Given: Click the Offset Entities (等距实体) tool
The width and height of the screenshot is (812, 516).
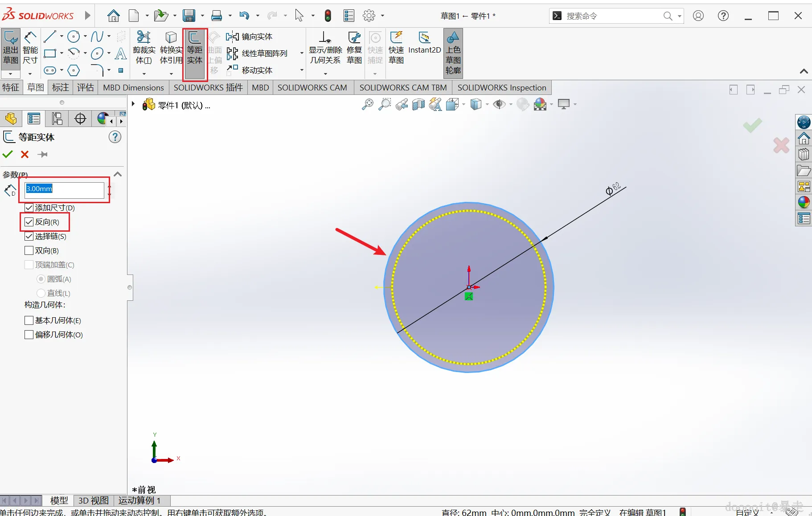Looking at the screenshot, I should pos(195,49).
